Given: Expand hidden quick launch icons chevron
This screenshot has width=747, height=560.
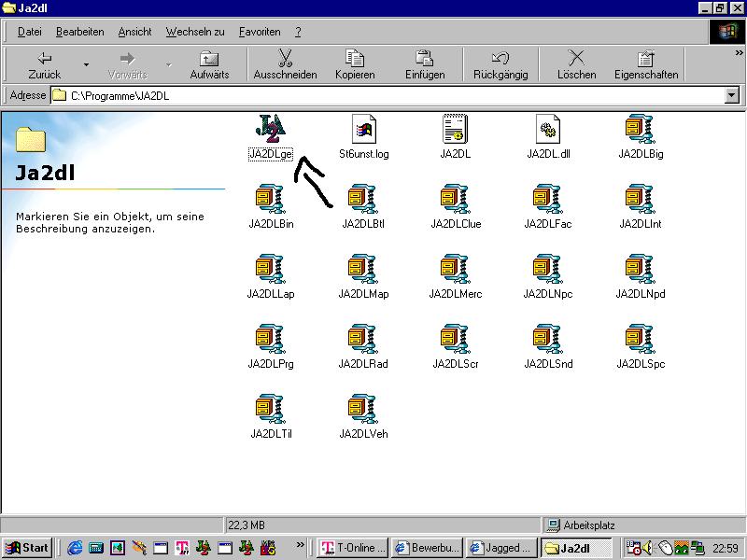Looking at the screenshot, I should [x=300, y=545].
